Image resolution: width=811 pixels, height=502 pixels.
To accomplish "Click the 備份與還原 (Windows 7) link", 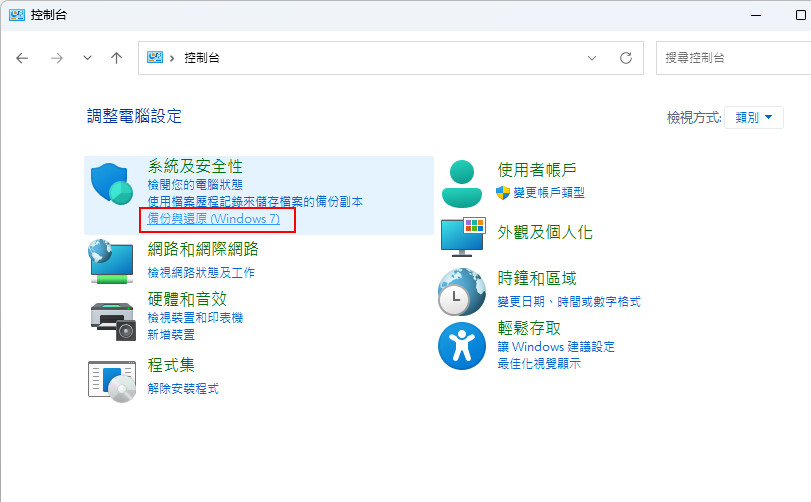I will tap(214, 219).
